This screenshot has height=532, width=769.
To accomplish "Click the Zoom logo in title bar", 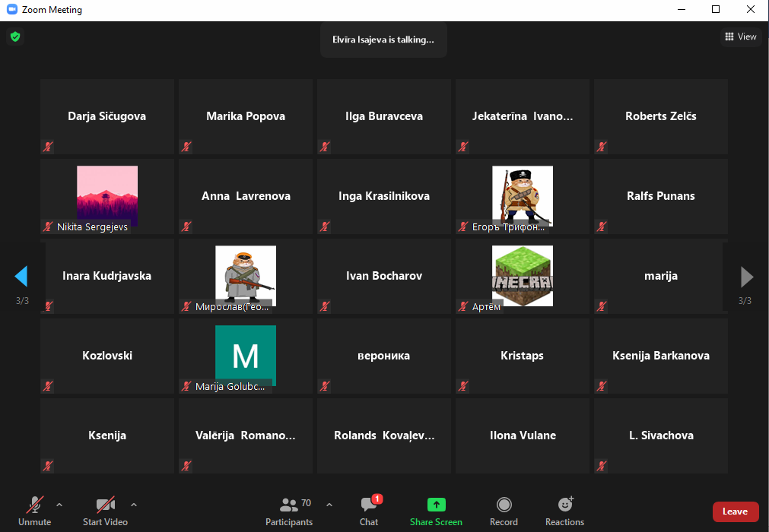I will tap(11, 10).
